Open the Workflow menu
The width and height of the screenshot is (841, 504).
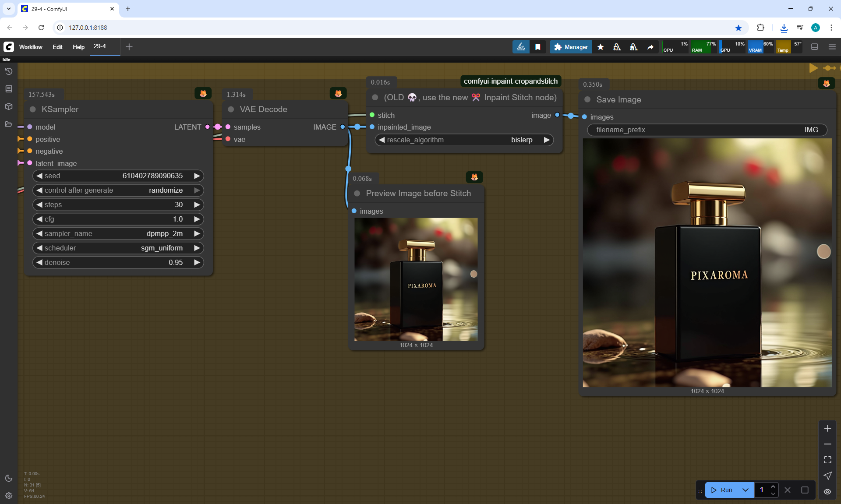pyautogui.click(x=31, y=47)
